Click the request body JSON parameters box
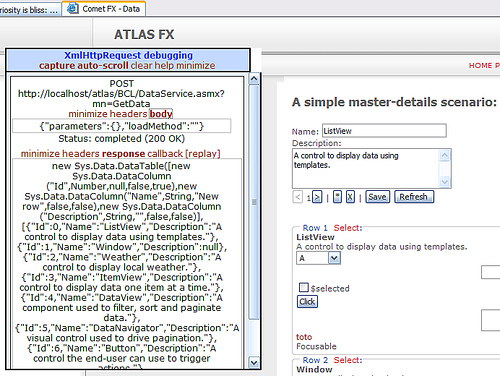 pyautogui.click(x=122, y=126)
